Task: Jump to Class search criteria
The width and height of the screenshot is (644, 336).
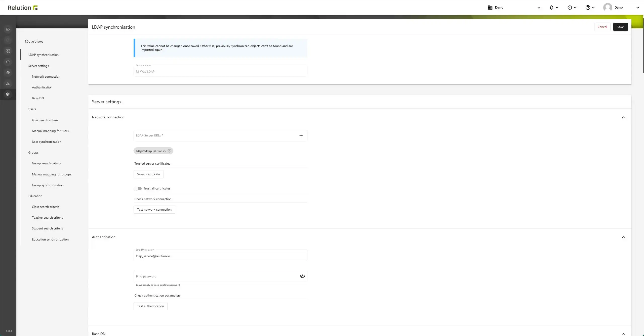Action: (x=46, y=207)
